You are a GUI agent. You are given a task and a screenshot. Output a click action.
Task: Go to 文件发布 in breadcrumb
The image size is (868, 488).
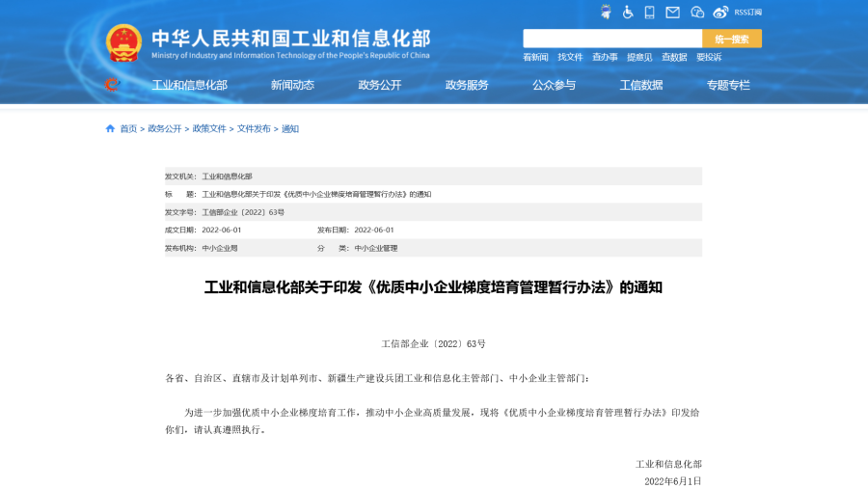click(254, 129)
